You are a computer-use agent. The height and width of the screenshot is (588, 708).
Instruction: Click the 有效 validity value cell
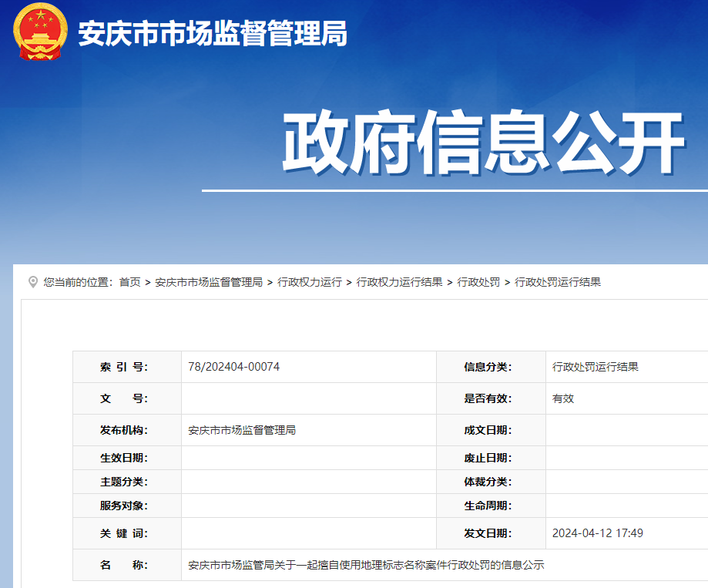click(563, 398)
